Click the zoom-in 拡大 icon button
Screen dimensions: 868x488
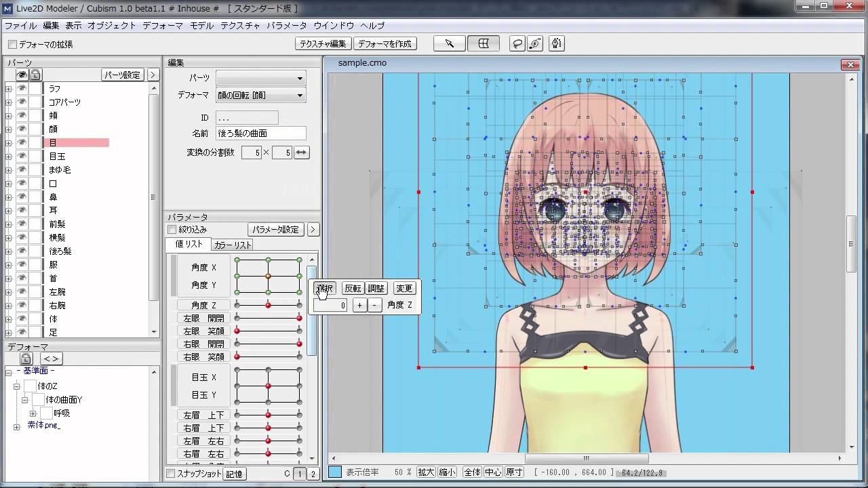[425, 472]
